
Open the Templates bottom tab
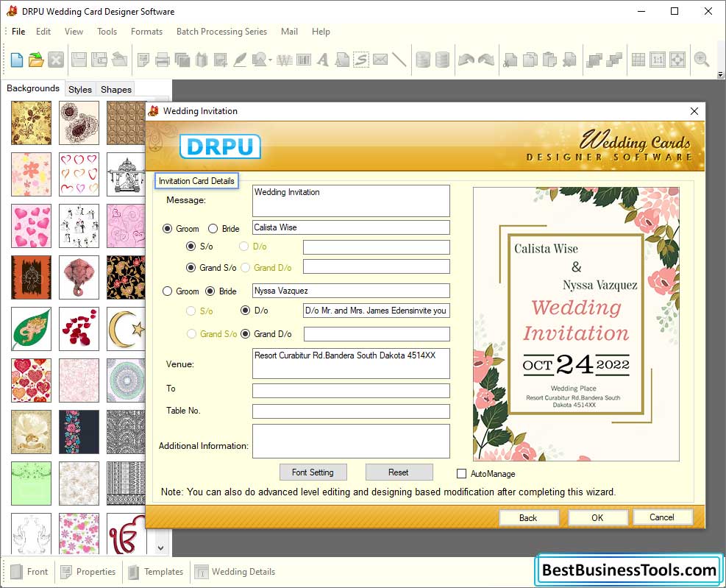click(x=156, y=572)
